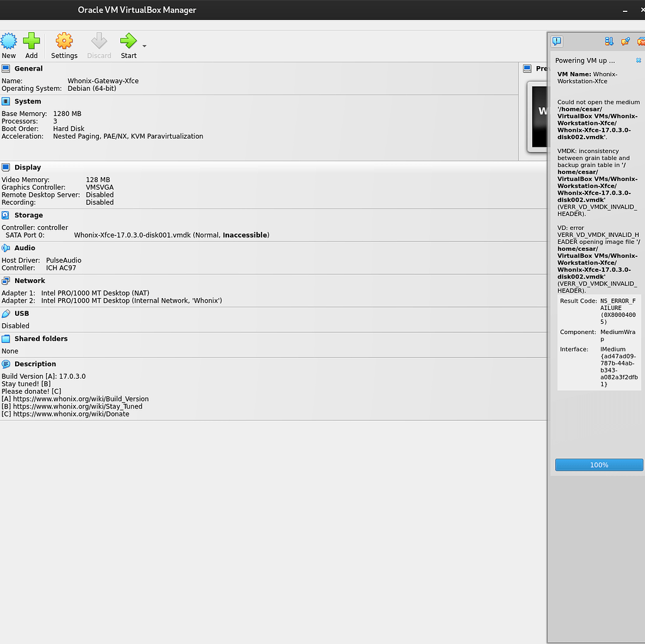Viewport: 645px width, 644px height.
Task: Start the Whonix-Gateway virtual machine
Action: click(128, 44)
